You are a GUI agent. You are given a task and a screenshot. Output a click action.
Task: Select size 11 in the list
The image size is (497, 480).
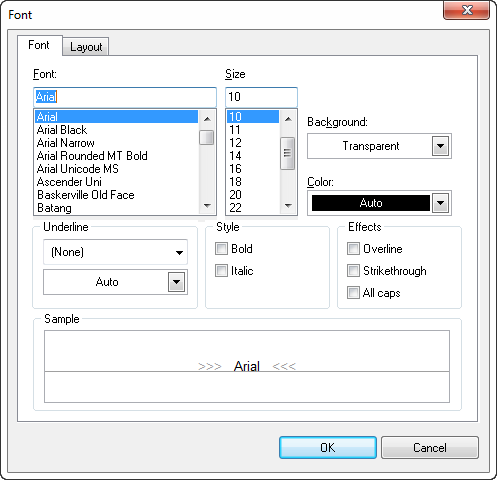(253, 130)
